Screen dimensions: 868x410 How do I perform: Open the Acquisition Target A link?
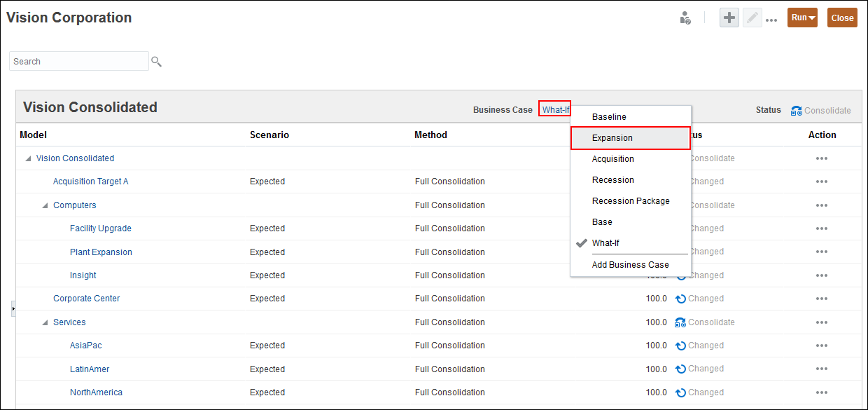(x=90, y=181)
